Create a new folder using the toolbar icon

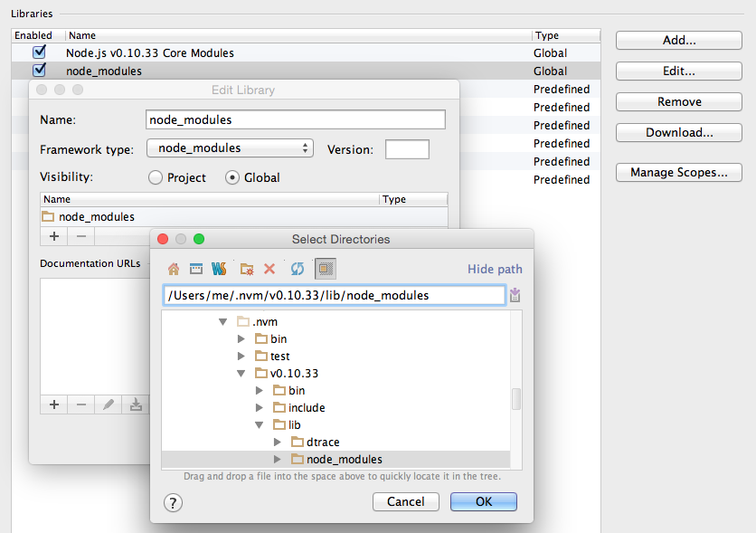pos(246,269)
